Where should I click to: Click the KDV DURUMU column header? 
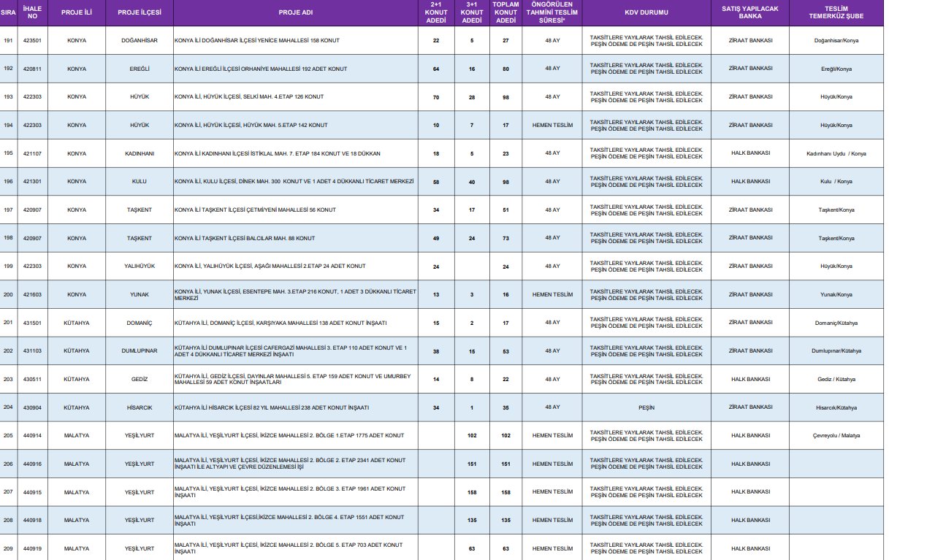[646, 12]
